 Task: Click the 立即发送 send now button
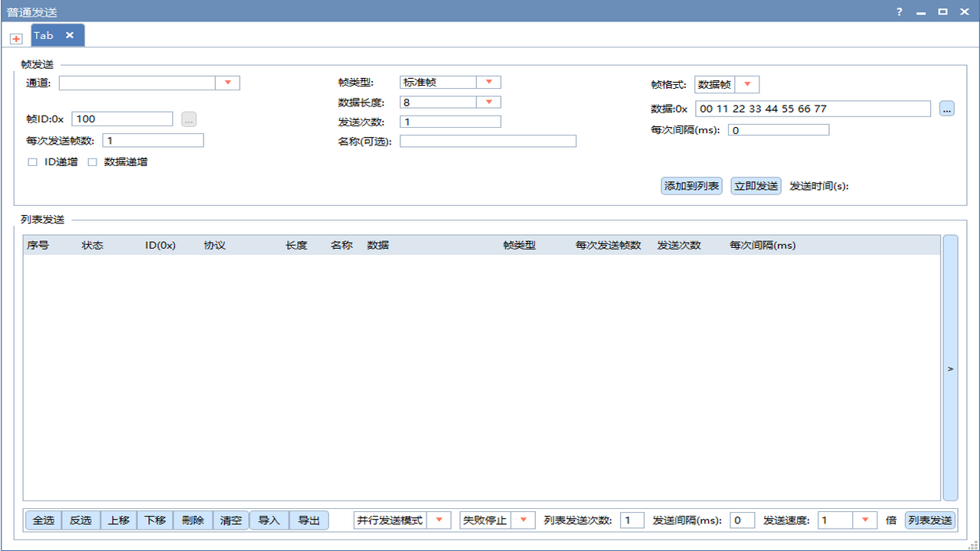click(x=755, y=186)
